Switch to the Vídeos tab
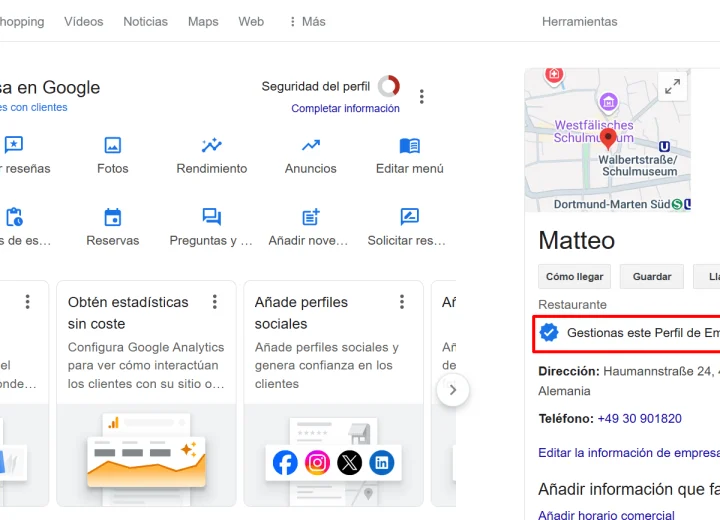This screenshot has height=520, width=720. click(84, 22)
